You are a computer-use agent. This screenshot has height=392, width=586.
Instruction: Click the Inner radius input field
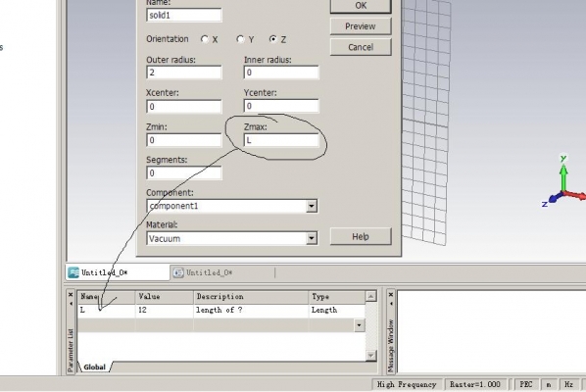tap(281, 73)
